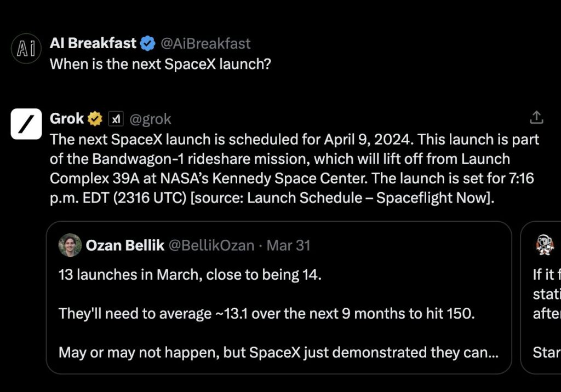
Task: Click the 'When is the next SpaceX launch?' question text
Action: (x=161, y=65)
